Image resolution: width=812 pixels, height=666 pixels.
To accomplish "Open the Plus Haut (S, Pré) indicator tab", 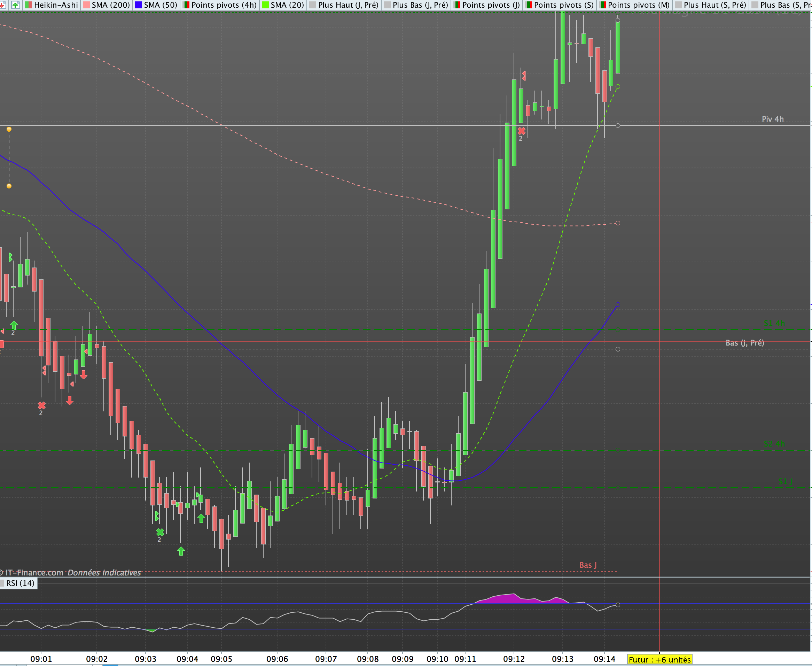I will coord(714,5).
